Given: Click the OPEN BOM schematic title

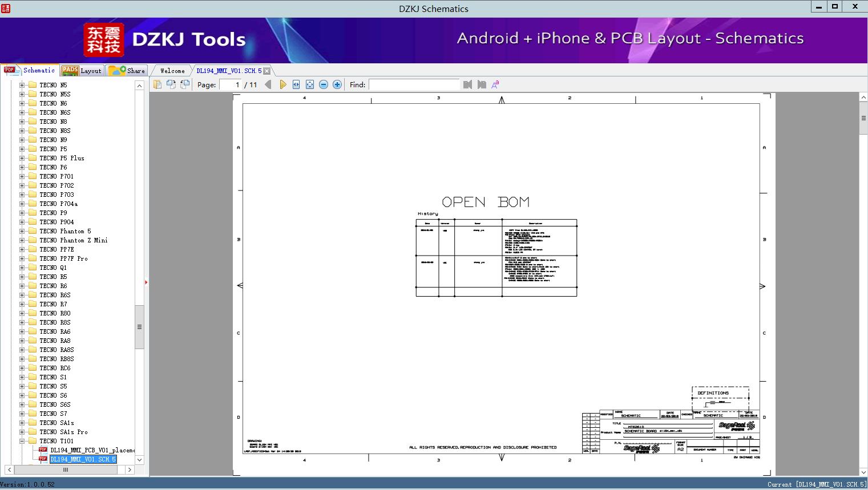Looking at the screenshot, I should coord(486,202).
